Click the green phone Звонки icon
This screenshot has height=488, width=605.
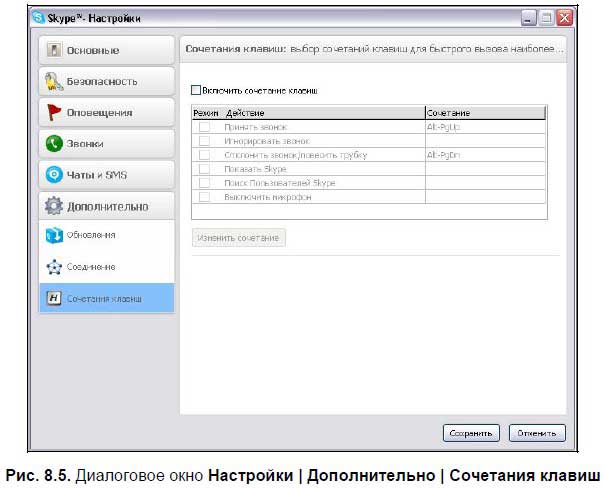tap(56, 144)
